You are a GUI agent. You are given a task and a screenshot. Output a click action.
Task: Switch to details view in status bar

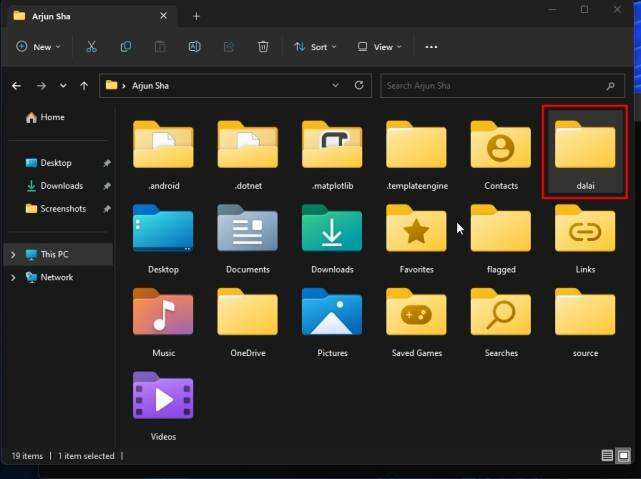click(x=607, y=456)
